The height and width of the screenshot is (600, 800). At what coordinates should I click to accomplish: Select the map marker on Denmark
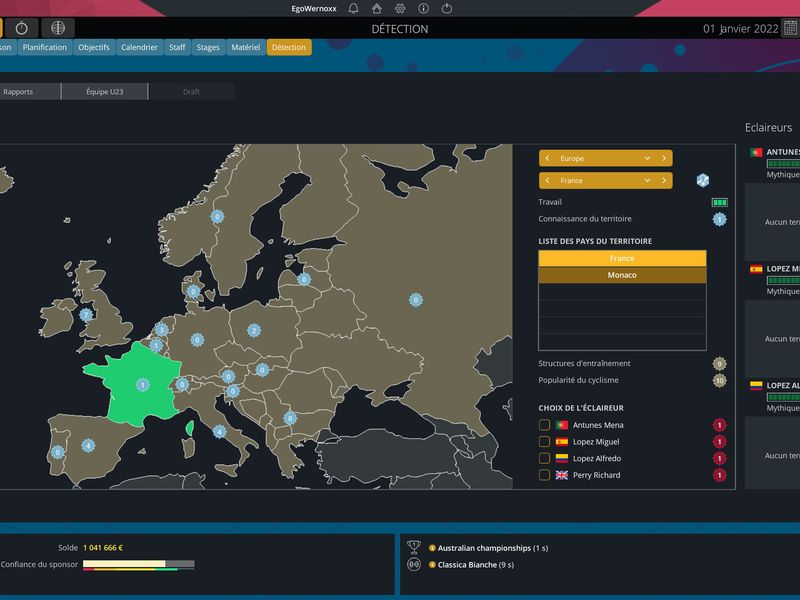[x=193, y=291]
